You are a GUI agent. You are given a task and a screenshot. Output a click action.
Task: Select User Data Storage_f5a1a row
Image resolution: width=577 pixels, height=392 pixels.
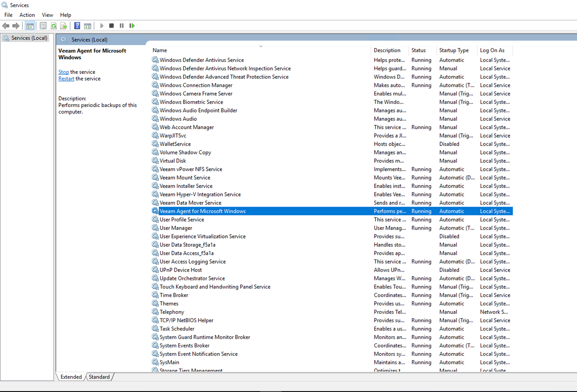tap(332, 245)
